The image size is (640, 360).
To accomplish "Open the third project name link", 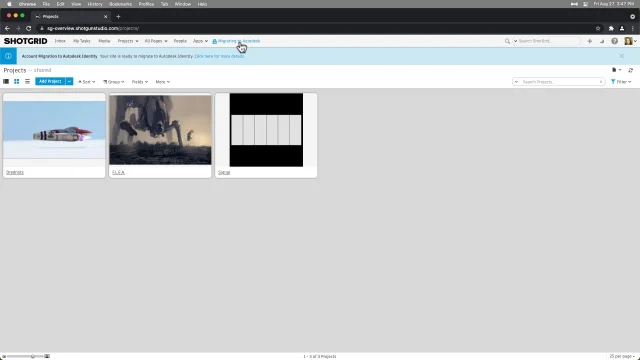I will [x=224, y=172].
